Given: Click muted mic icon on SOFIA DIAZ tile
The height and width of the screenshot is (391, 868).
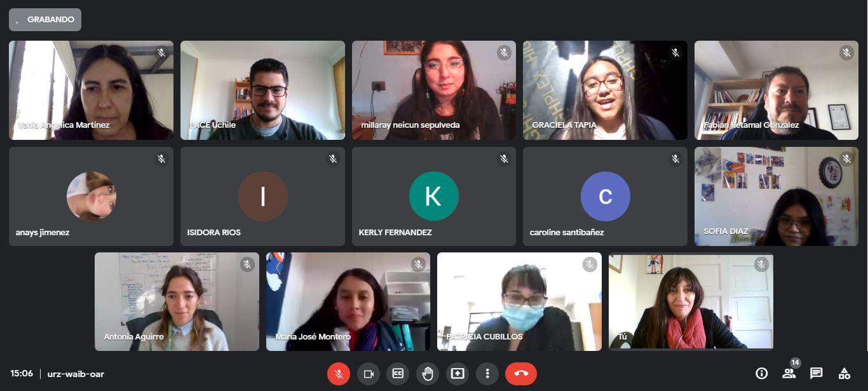Looking at the screenshot, I should click(x=846, y=159).
